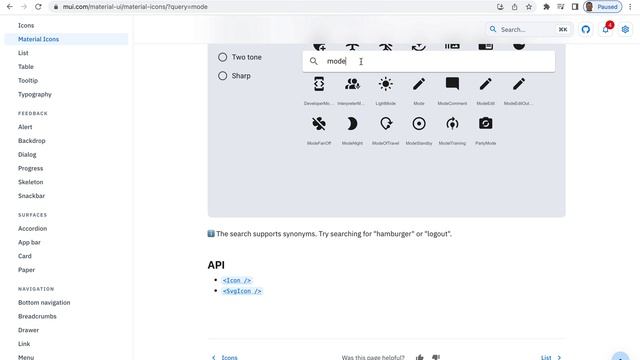Open Accordion in sidebar

[x=33, y=229]
